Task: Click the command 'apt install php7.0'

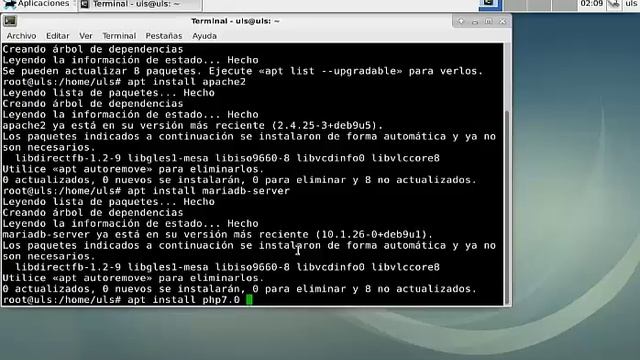Action: [x=183, y=300]
